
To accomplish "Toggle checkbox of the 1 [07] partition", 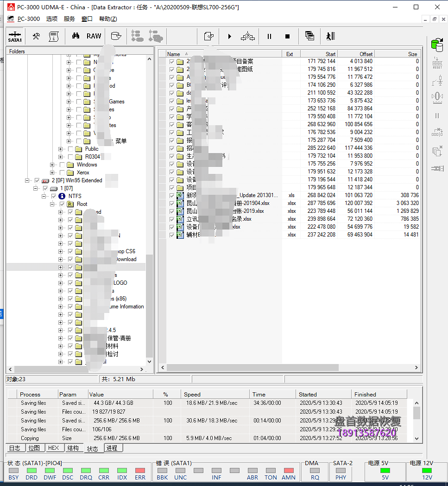I will click(45, 188).
